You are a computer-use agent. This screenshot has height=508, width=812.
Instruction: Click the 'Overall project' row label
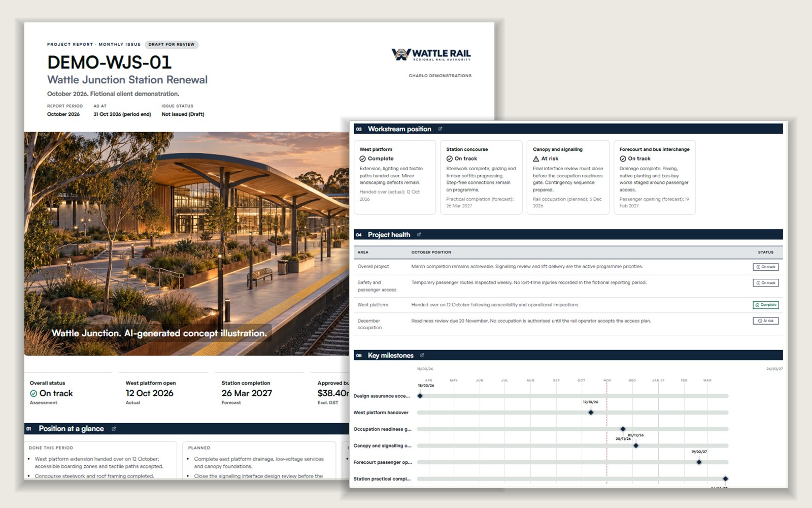[373, 267]
